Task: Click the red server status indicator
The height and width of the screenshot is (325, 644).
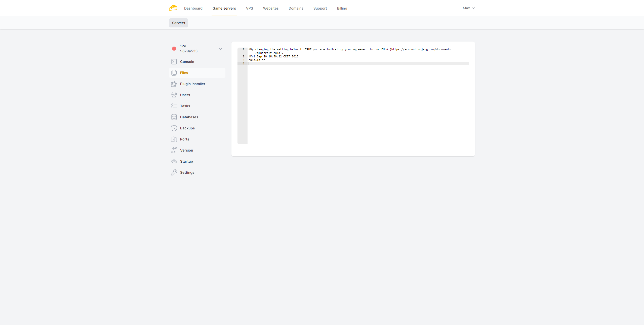Action: coord(174,49)
